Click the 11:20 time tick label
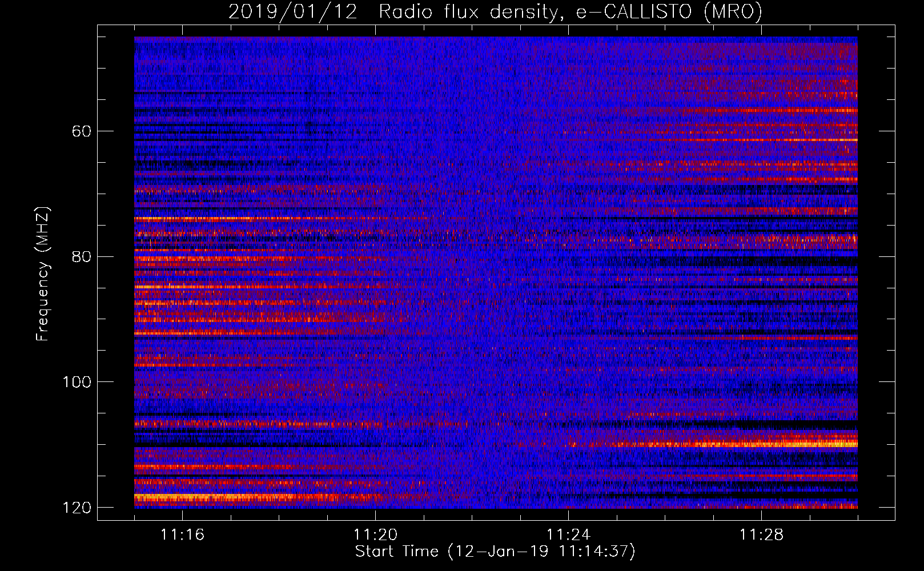924x571 pixels. pyautogui.click(x=375, y=535)
